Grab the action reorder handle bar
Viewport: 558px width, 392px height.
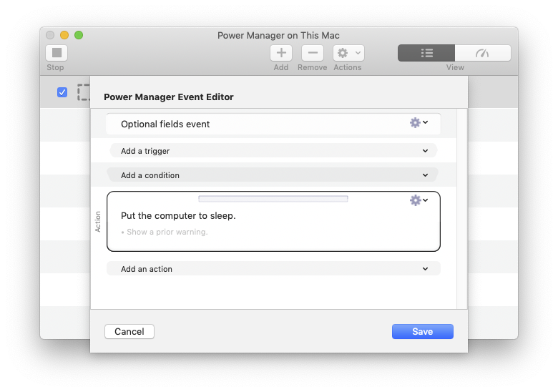point(273,198)
